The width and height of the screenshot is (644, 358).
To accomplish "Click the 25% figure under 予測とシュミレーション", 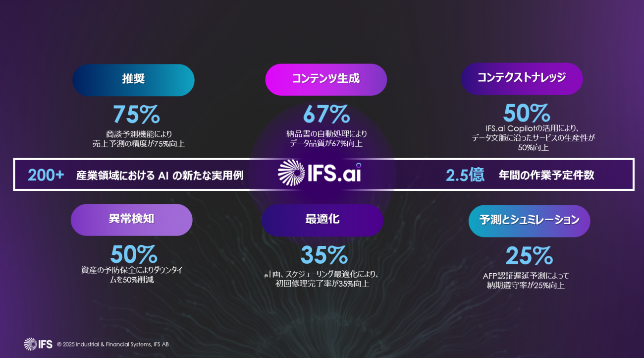I will pyautogui.click(x=529, y=256).
